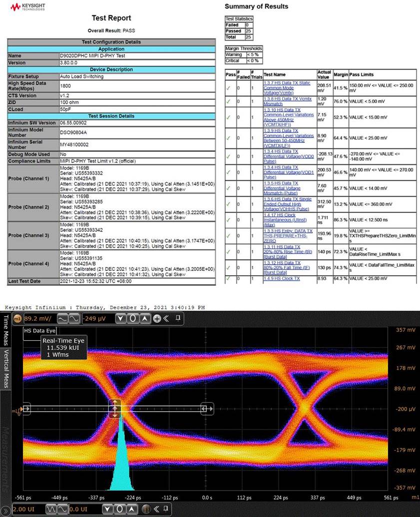The height and width of the screenshot is (517, 420).
Task: Click the histogram marker center handle
Action: pyautogui.click(x=115, y=409)
